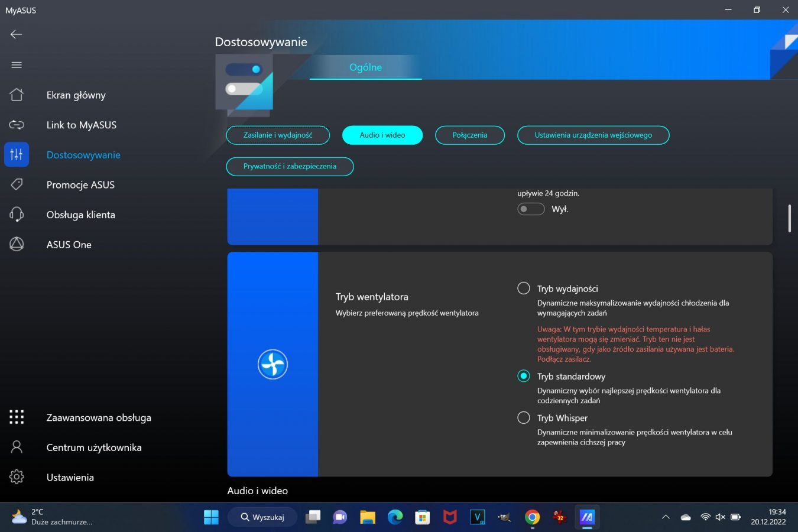Viewport: 798px width, 532px height.
Task: Click the ASUS One triangle icon
Action: pos(17,244)
